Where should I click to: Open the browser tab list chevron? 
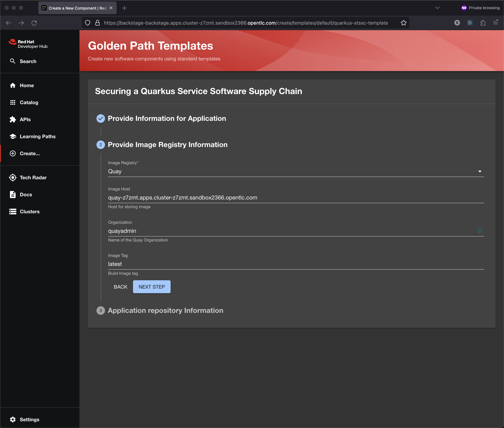[437, 8]
